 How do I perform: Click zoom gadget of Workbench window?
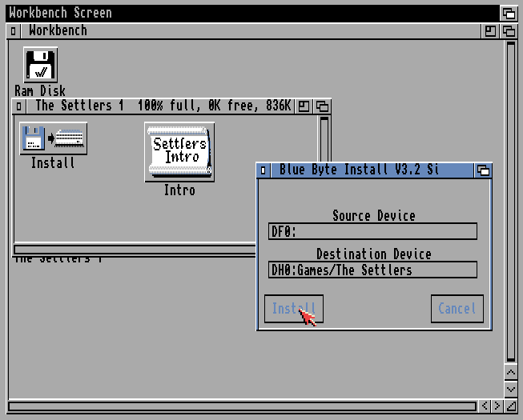(490, 31)
